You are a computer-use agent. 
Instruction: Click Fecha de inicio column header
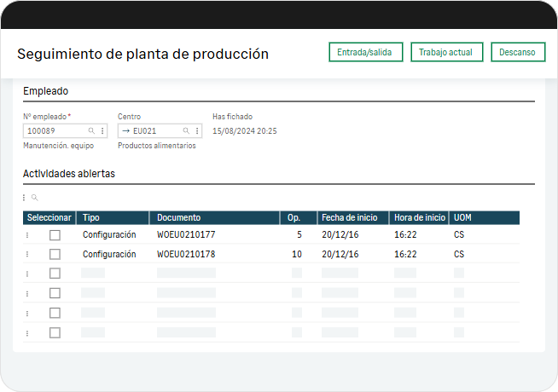click(352, 217)
